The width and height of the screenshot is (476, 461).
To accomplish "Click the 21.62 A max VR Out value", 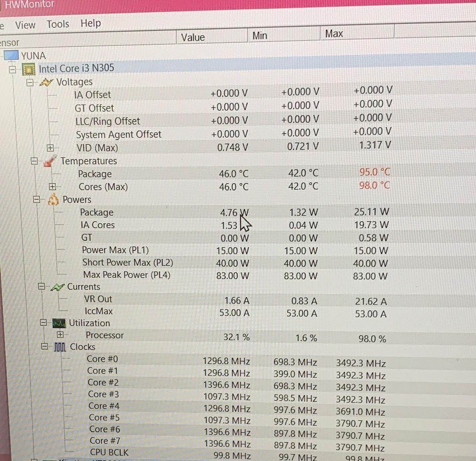I will [x=371, y=302].
